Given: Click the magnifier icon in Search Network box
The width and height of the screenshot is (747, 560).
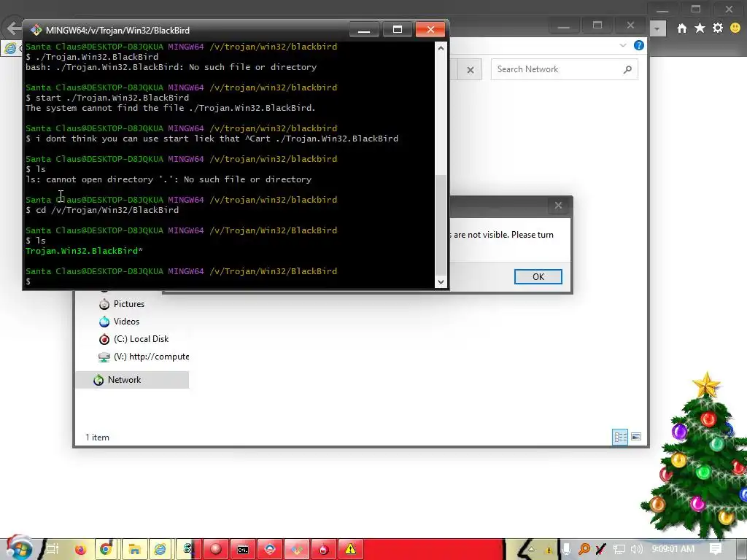Looking at the screenshot, I should (x=627, y=69).
